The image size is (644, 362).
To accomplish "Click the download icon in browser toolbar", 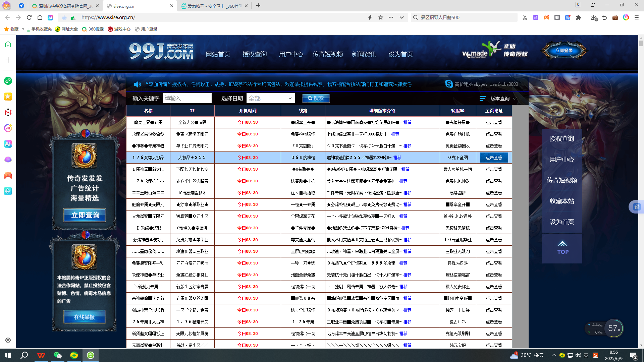I will 594,17.
